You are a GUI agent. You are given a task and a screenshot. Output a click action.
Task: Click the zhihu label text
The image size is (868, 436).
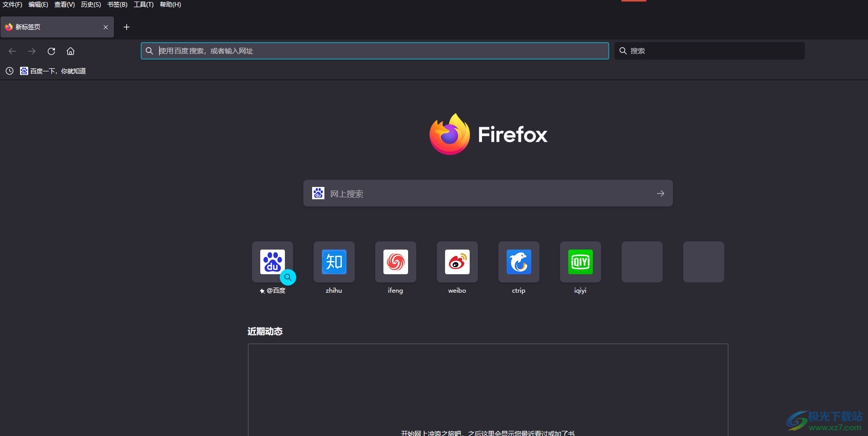(334, 291)
